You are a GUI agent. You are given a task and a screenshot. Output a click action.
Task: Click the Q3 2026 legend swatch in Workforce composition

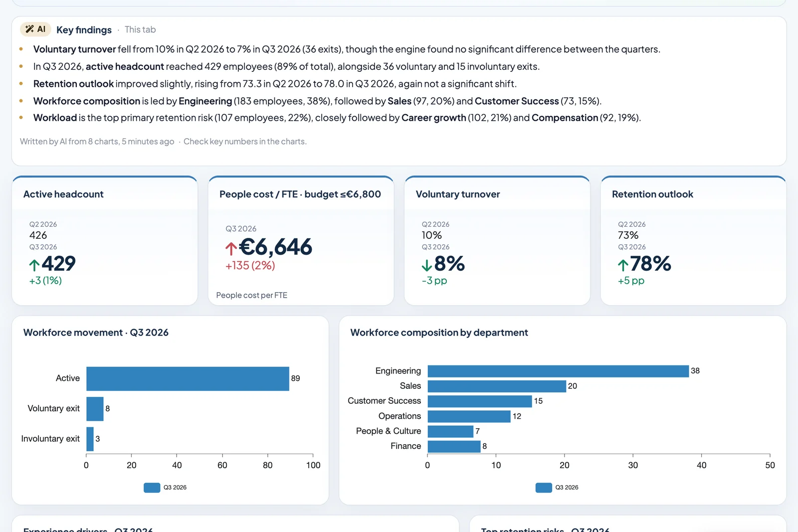(x=544, y=488)
